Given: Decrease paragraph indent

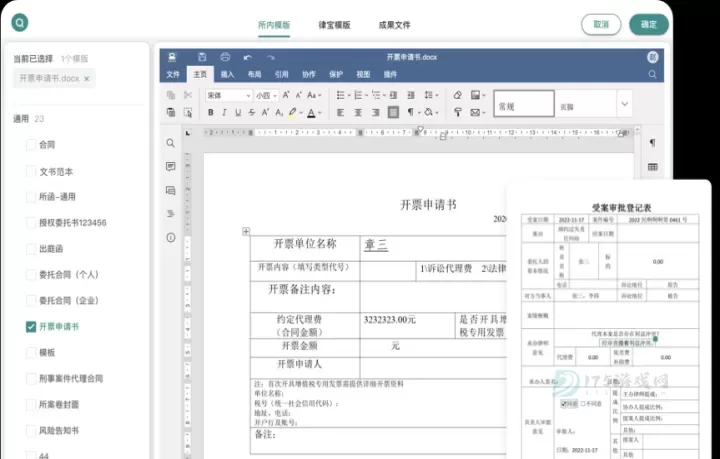Looking at the screenshot, I should pyautogui.click(x=394, y=95).
